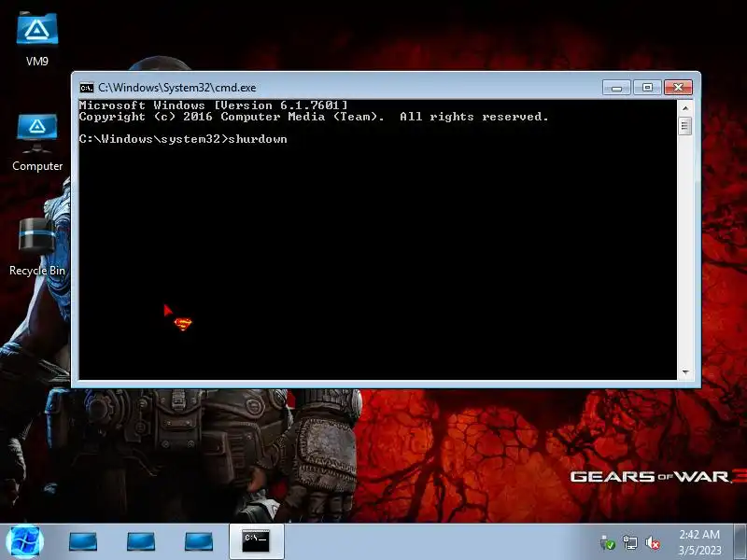Screen dimensions: 747x560
Task: Open the clock showing 2:42 AM
Action: (x=699, y=542)
